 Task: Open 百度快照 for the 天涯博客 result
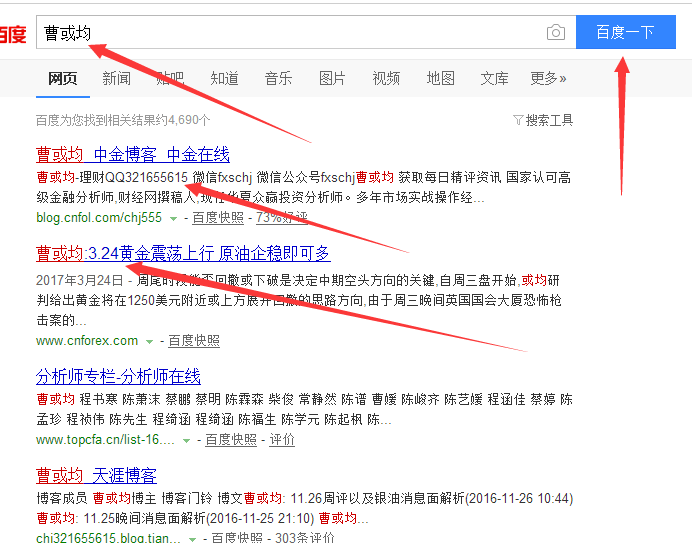click(x=237, y=538)
